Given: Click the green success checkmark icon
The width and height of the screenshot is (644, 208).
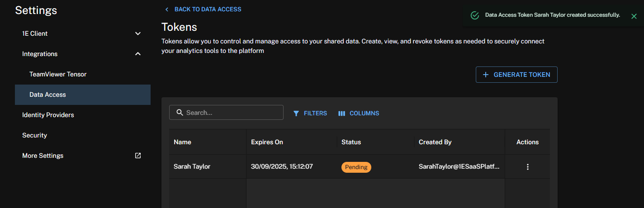Looking at the screenshot, I should (475, 15).
